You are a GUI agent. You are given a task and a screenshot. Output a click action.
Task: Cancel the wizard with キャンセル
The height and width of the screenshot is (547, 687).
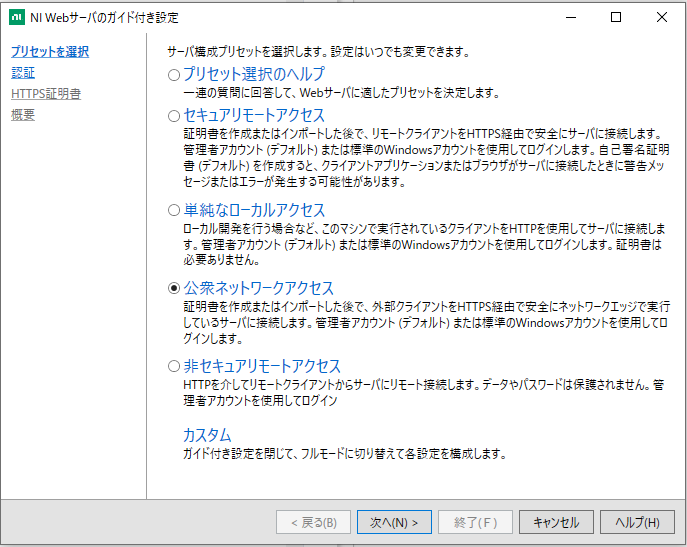point(556,522)
